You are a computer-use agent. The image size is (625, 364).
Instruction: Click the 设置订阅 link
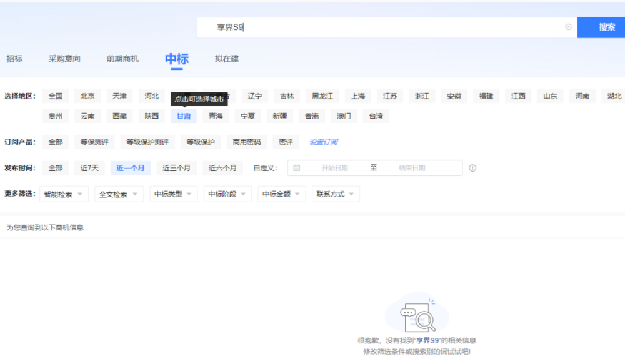[324, 142]
